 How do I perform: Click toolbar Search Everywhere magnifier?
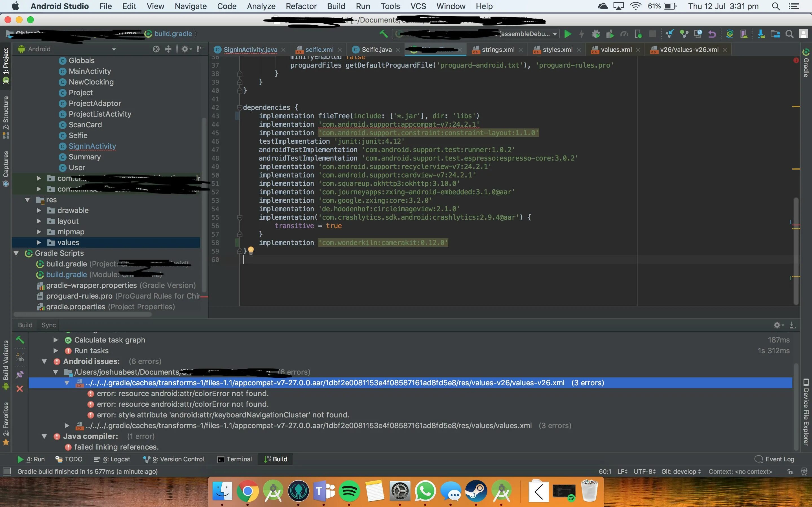pos(789,34)
